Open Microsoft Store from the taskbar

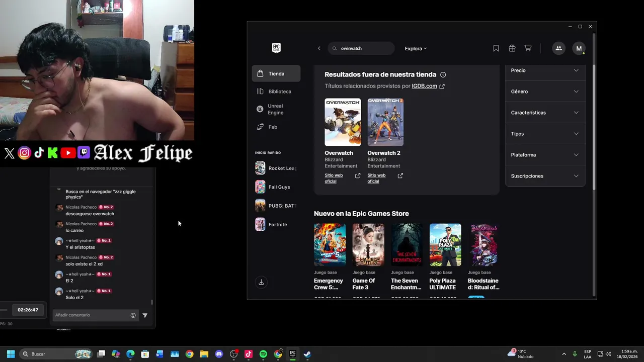coord(145,354)
